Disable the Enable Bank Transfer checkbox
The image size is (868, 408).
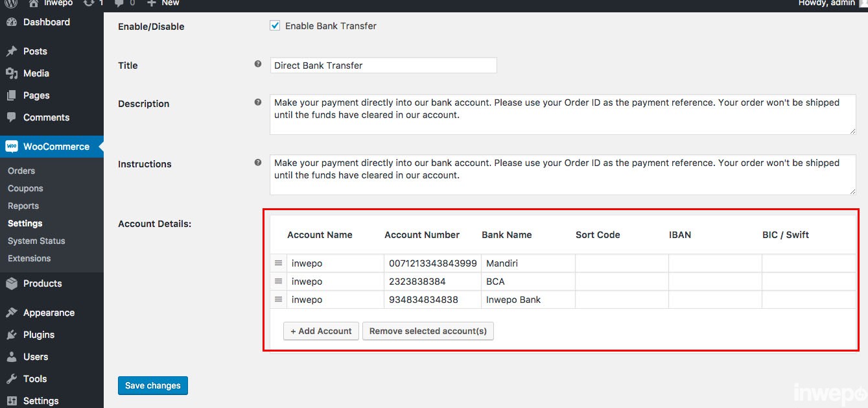pyautogui.click(x=275, y=25)
